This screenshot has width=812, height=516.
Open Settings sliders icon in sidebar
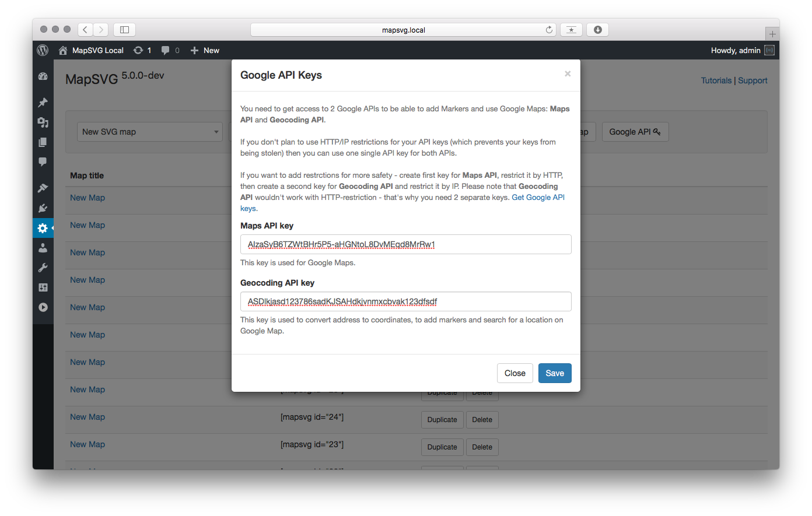click(x=43, y=287)
